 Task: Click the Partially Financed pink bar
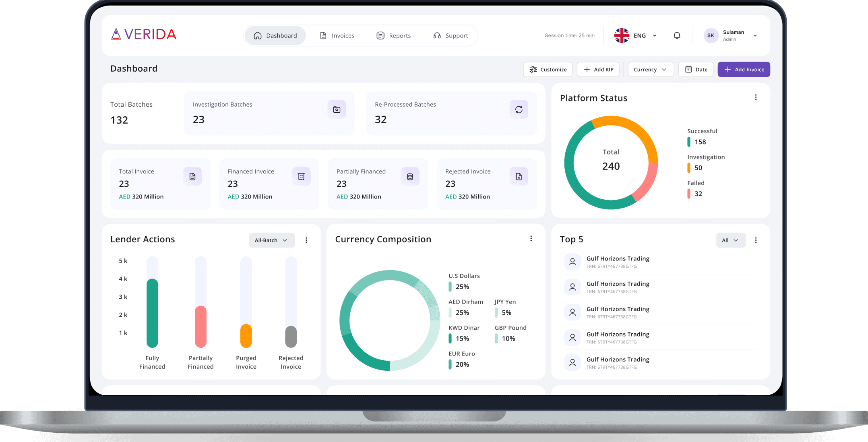pos(200,327)
